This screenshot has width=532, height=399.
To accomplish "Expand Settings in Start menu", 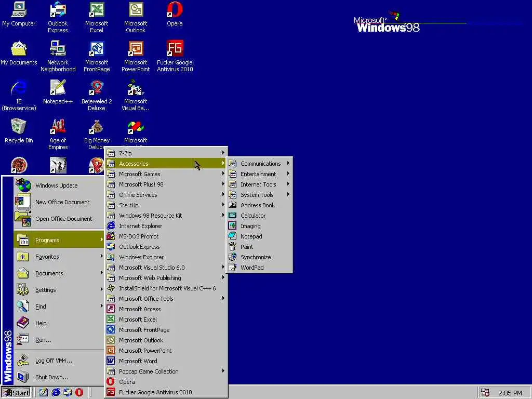I will point(59,289).
